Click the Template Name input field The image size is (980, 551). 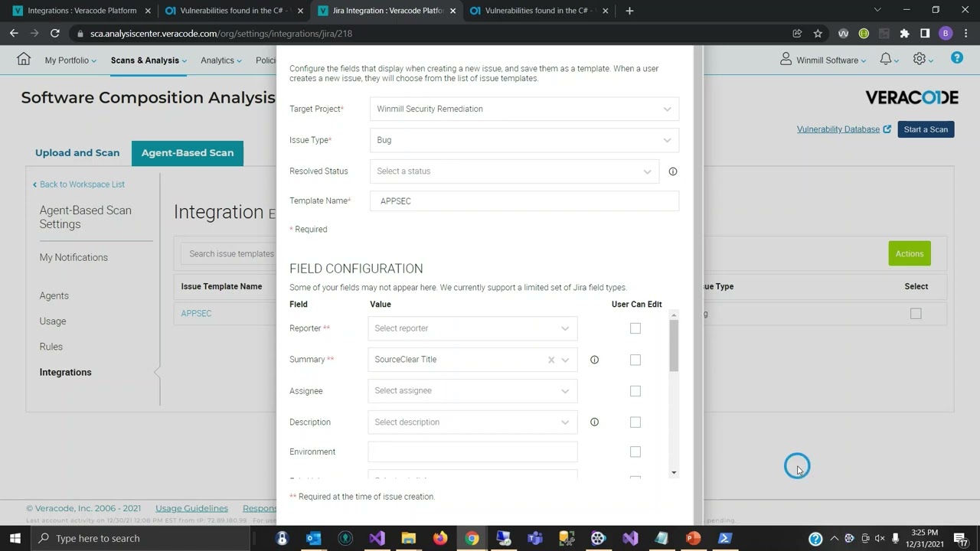coord(524,201)
